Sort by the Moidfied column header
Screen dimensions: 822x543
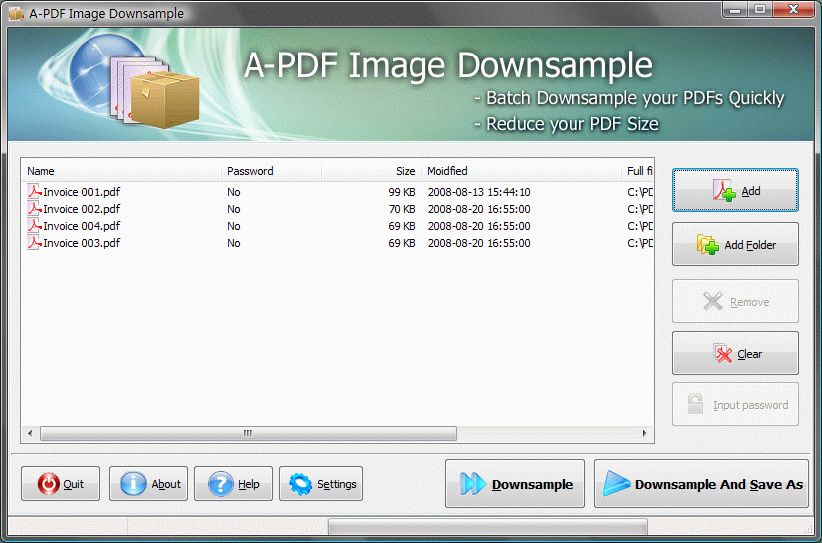pos(522,171)
